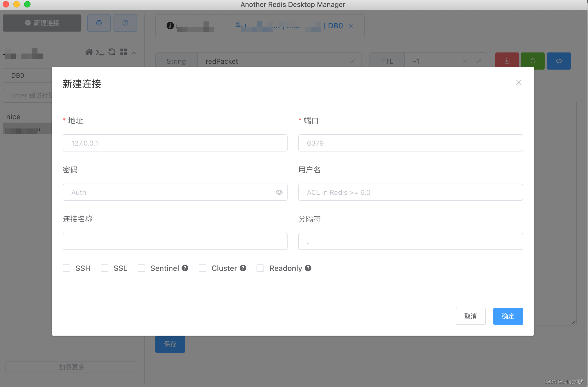Enable the Cluster checkbox
Viewport: 588px width, 387px height.
tap(202, 268)
